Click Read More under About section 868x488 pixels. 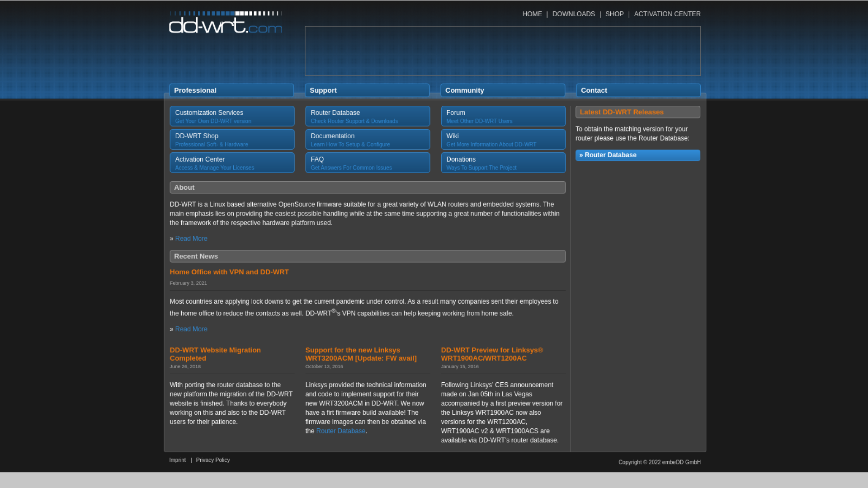tap(191, 239)
